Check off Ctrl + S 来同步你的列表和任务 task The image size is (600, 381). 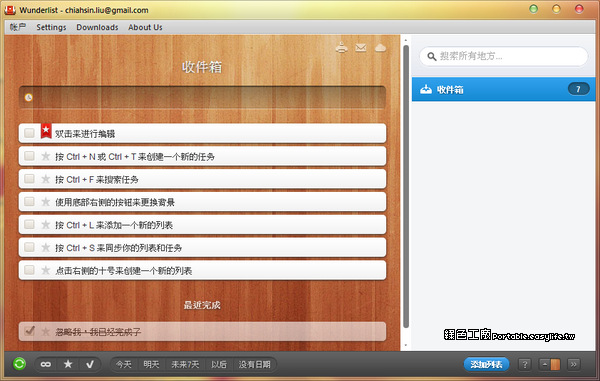click(29, 247)
